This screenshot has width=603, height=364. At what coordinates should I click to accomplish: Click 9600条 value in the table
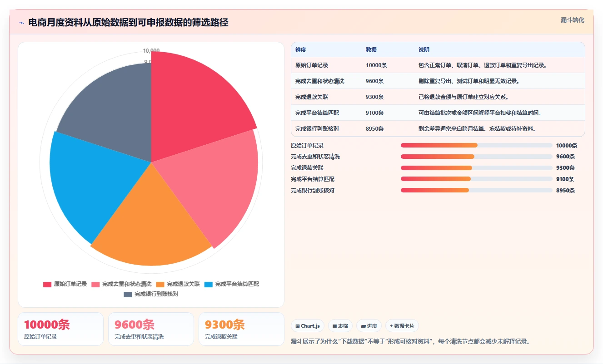[375, 81]
